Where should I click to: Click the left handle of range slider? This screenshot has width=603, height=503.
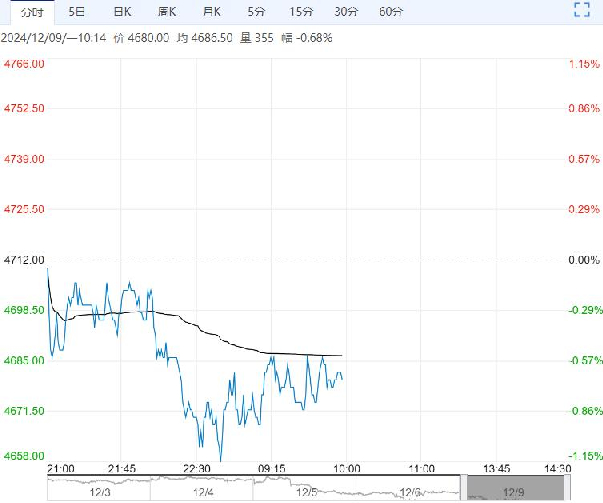(x=464, y=487)
